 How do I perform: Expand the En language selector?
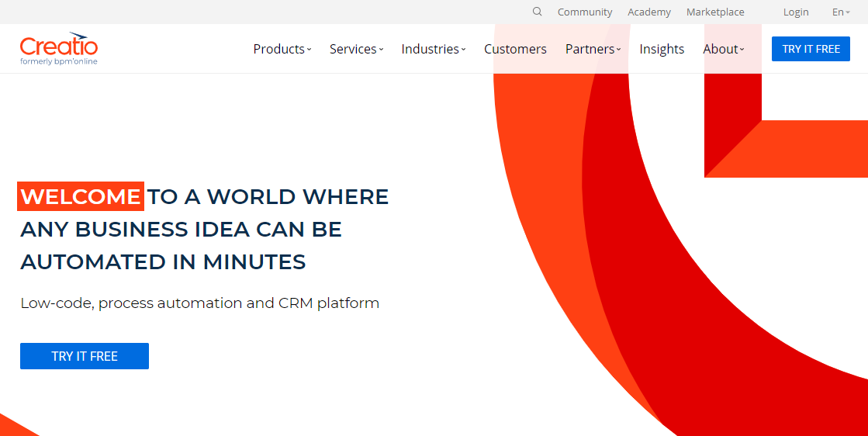(841, 12)
